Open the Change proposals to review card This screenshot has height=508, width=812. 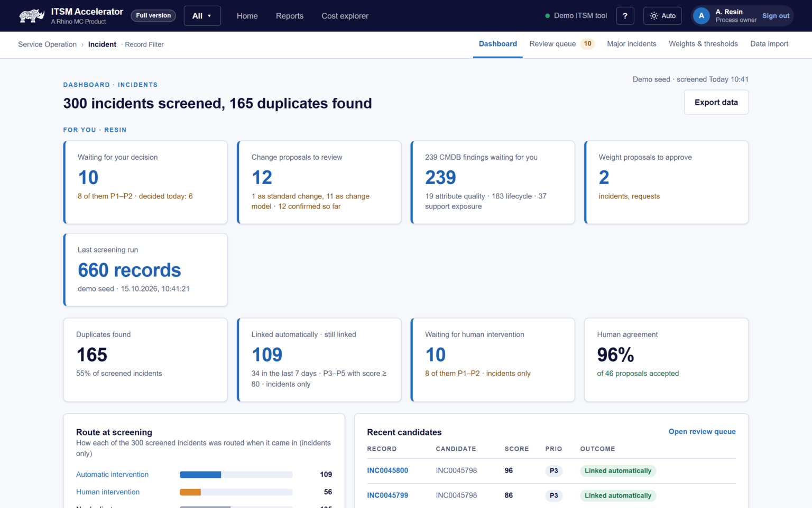(319, 183)
